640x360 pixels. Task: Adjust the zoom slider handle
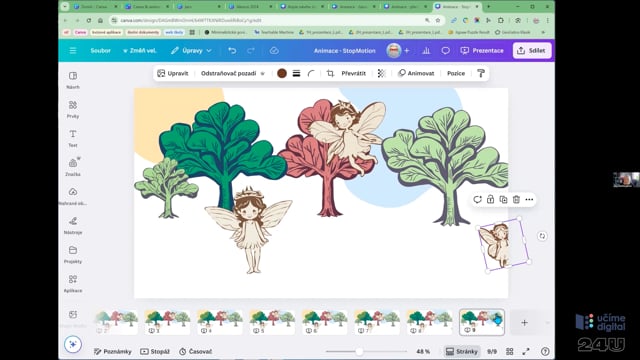point(359,351)
